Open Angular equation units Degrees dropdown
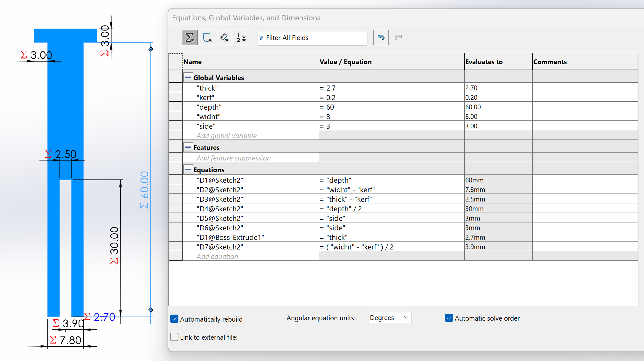Image resolution: width=644 pixels, height=361 pixels. (390, 317)
